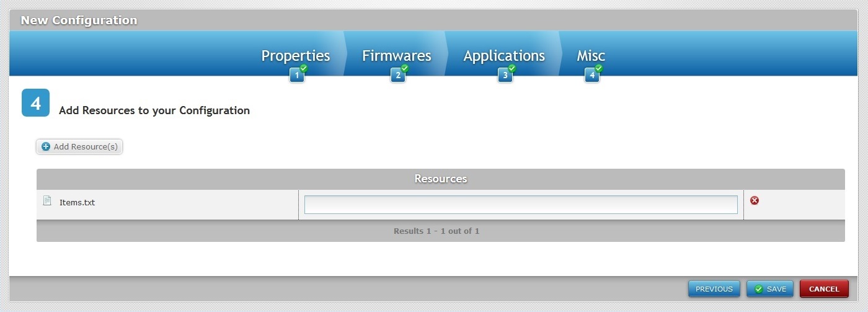Click the Resources table header

pos(441,179)
